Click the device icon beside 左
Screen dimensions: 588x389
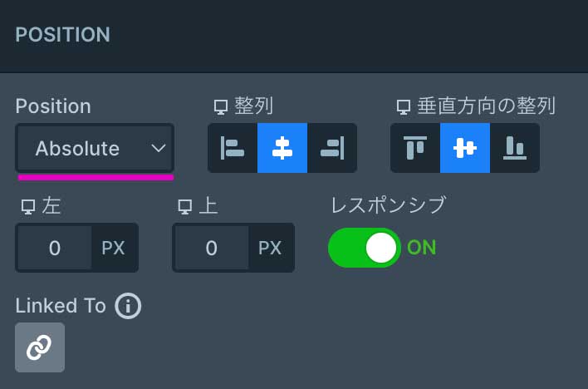coord(27,207)
